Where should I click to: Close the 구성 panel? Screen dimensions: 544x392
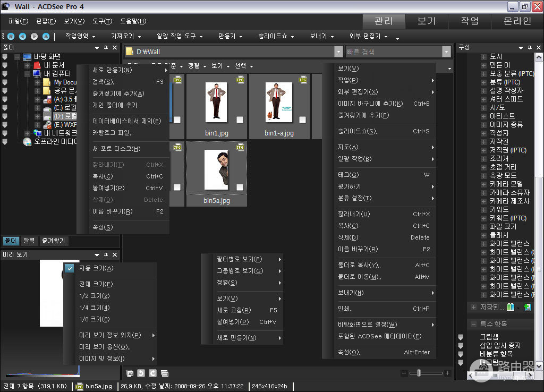pos(539,47)
